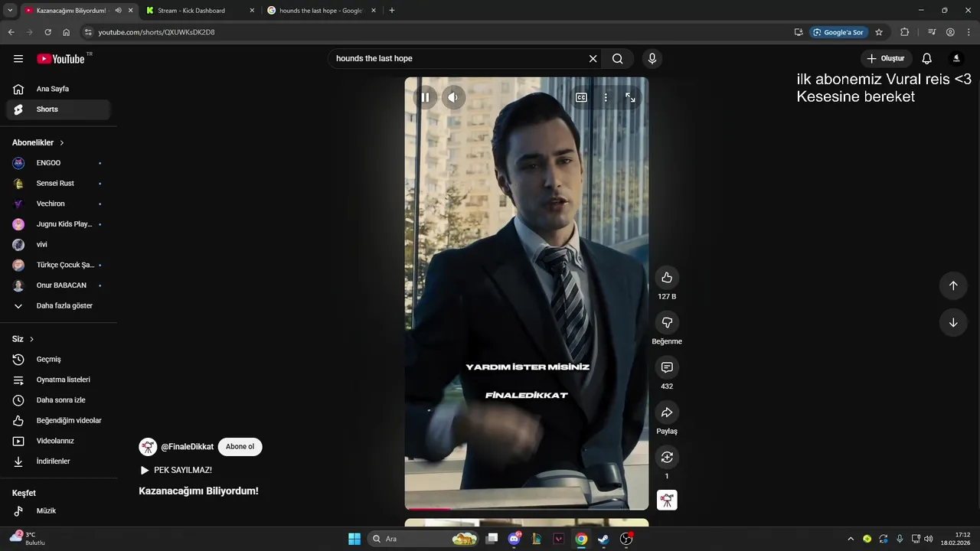This screenshot has height=551, width=980.
Task: Open Geçmiş history
Action: [58, 360]
